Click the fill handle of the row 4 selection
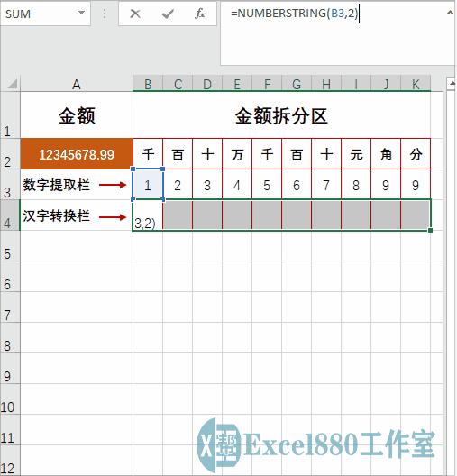The width and height of the screenshot is (457, 476). click(430, 231)
